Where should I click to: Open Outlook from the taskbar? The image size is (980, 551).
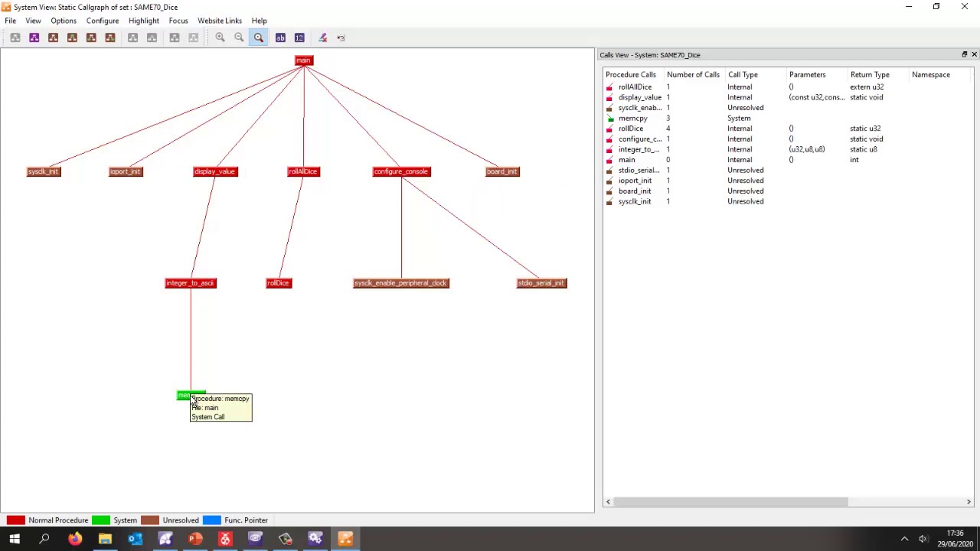135,539
